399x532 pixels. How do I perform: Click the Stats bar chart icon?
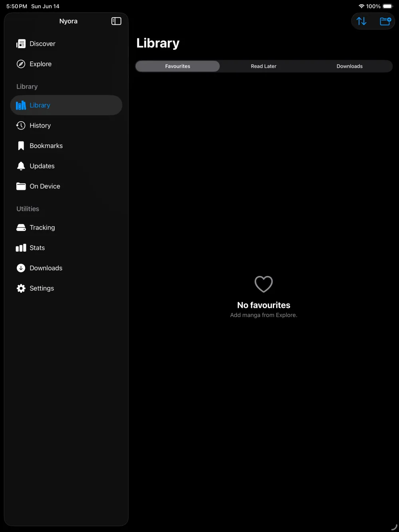pyautogui.click(x=21, y=248)
